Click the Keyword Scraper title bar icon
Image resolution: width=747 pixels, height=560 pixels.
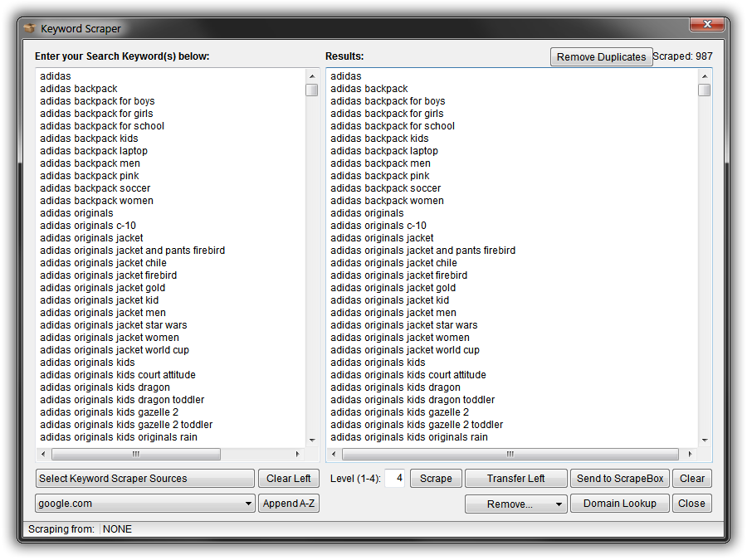click(x=30, y=28)
